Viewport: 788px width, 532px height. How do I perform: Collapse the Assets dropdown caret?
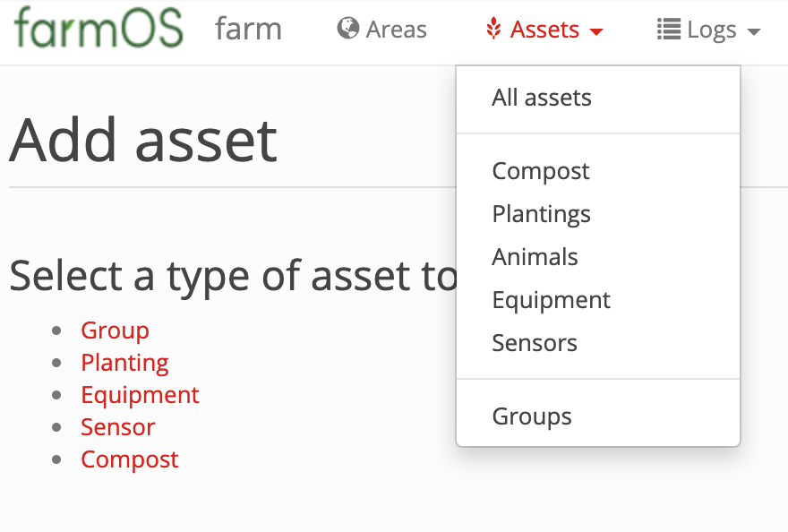[x=596, y=32]
